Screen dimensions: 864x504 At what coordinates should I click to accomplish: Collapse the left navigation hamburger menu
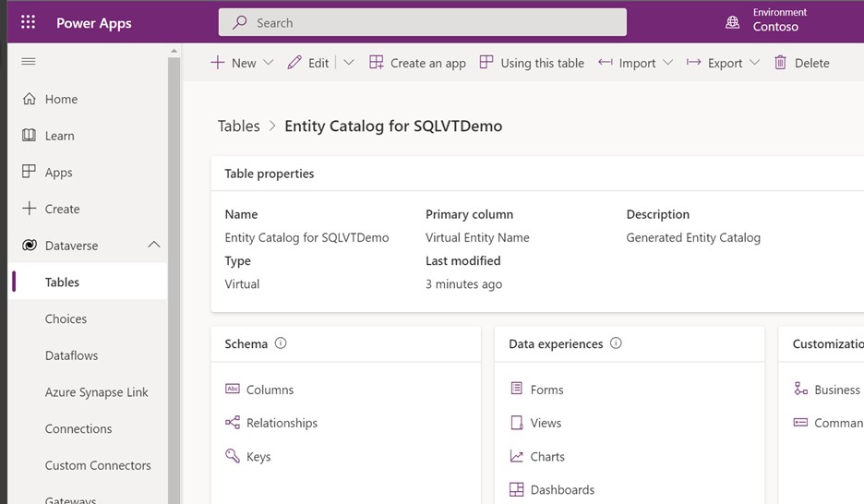tap(29, 62)
